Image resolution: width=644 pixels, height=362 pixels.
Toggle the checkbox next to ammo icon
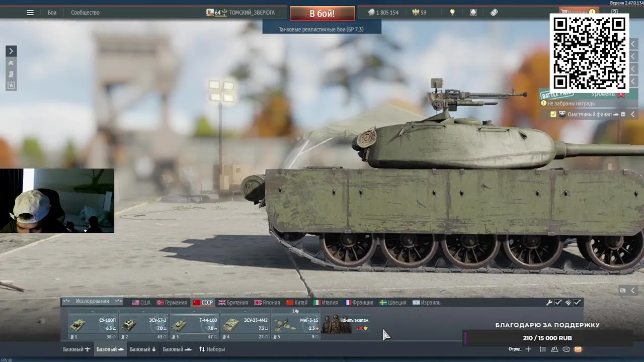point(577,303)
